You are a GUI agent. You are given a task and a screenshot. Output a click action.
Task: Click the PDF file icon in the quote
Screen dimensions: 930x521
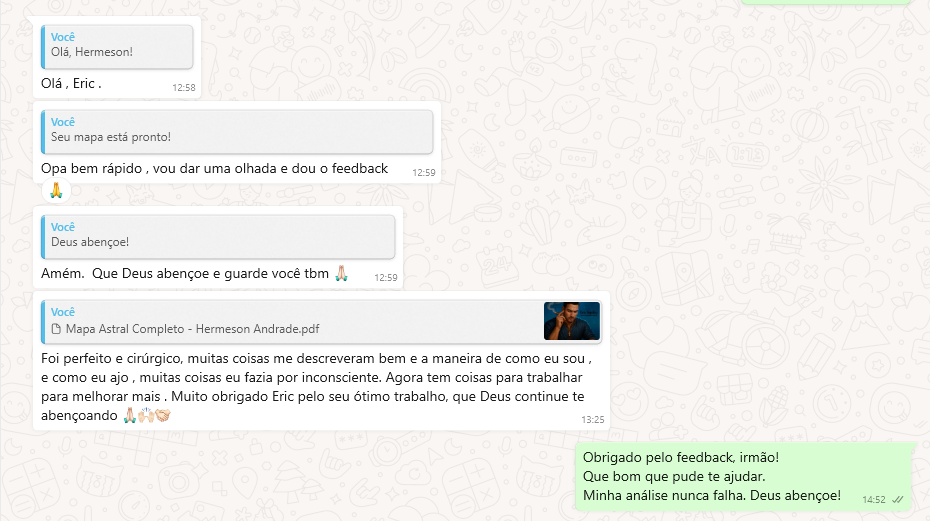56,329
